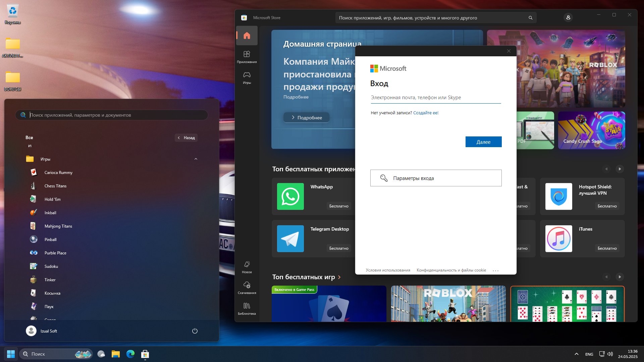The height and width of the screenshot is (362, 644).
Task: Show hidden system tray icons chevron
Action: click(x=577, y=354)
